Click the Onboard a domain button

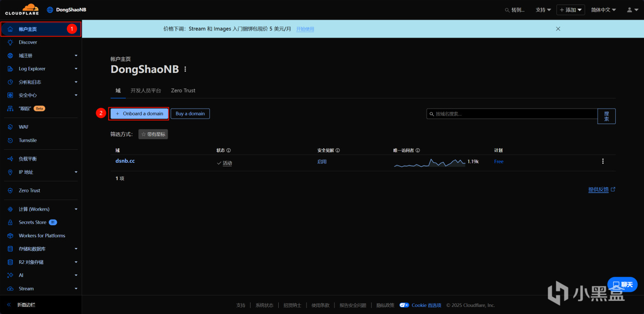pyautogui.click(x=139, y=114)
